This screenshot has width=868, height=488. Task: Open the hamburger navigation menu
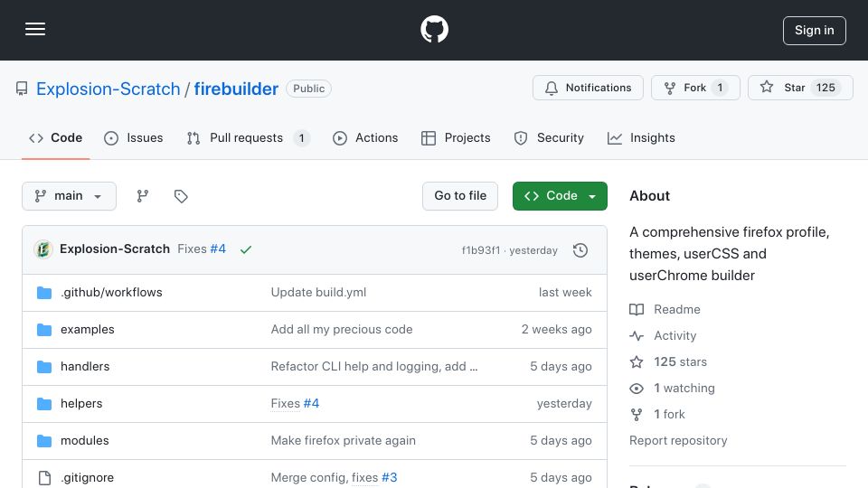(35, 29)
